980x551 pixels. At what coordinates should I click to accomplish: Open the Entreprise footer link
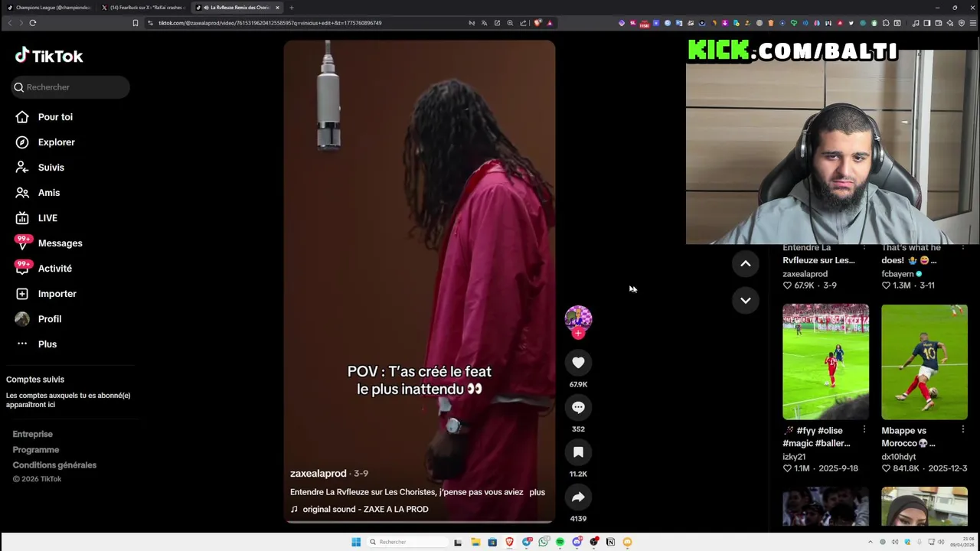pos(32,434)
